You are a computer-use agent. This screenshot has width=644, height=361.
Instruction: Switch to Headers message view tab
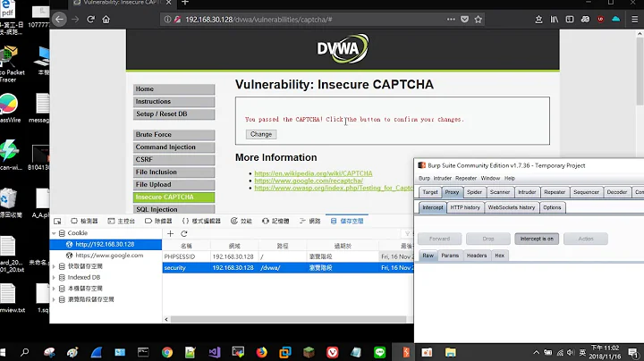coord(477,256)
